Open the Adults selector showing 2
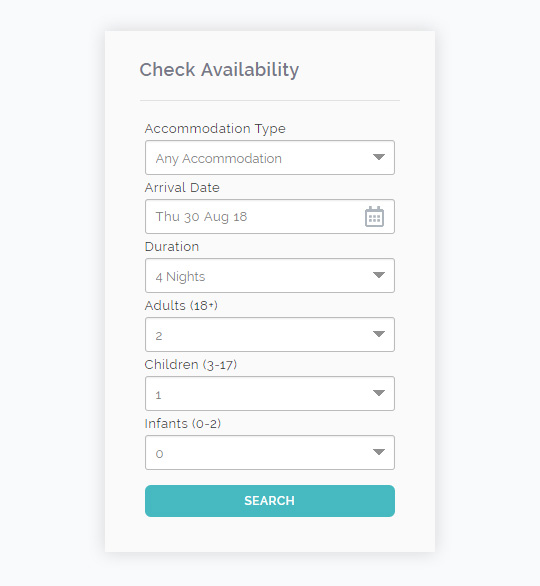Image resolution: width=540 pixels, height=586 pixels. (x=270, y=334)
